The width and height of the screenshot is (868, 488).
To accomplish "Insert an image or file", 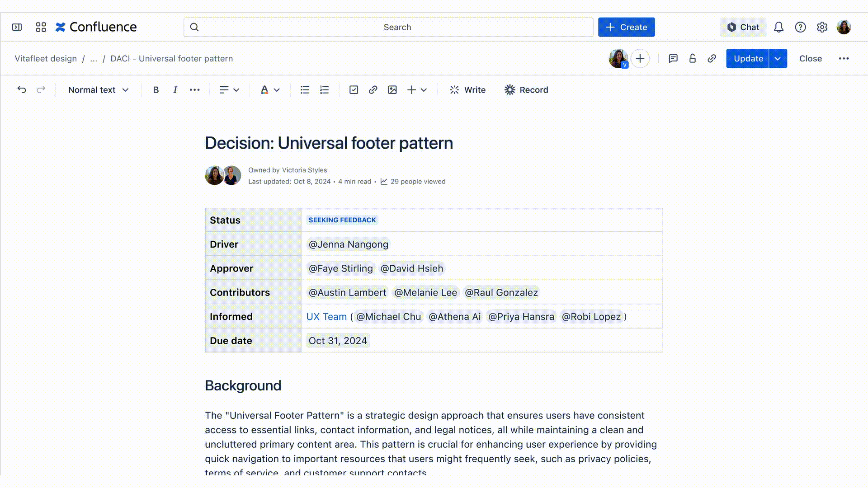I will (x=392, y=89).
